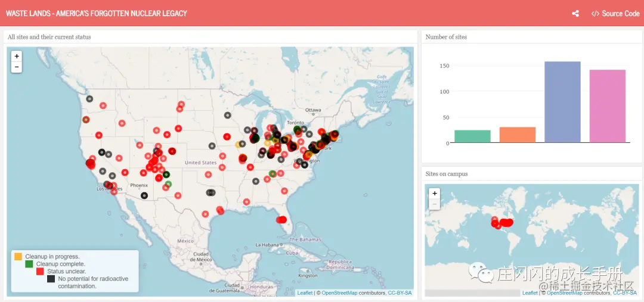Open CC-BY-SA link on main map
This screenshot has width=644, height=302.
coord(400,293)
